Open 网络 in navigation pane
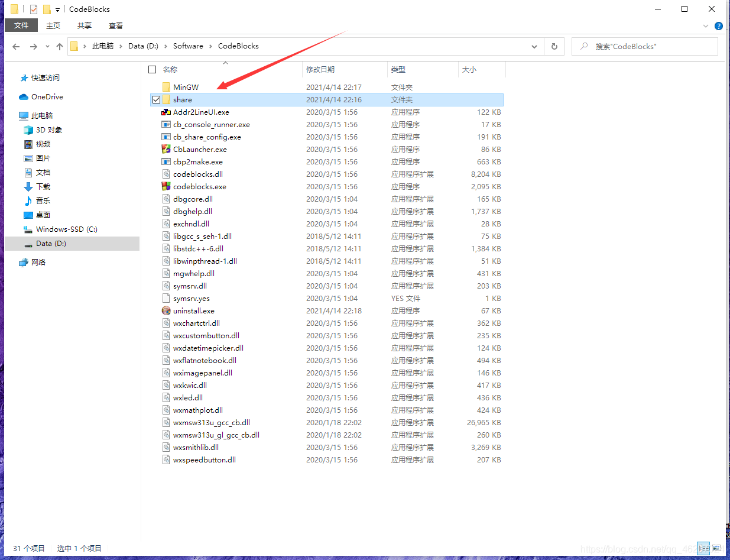 click(38, 263)
